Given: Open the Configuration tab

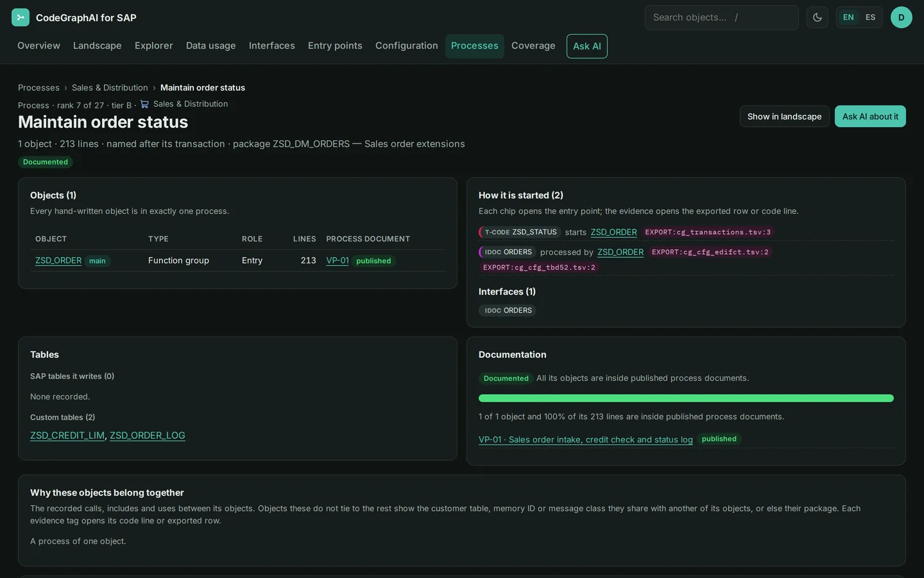Looking at the screenshot, I should [407, 46].
